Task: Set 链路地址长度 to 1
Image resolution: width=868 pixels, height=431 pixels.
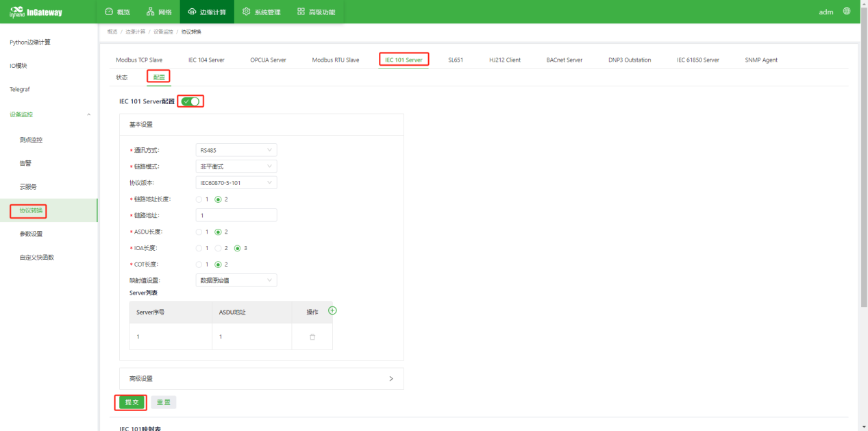Action: click(x=199, y=199)
